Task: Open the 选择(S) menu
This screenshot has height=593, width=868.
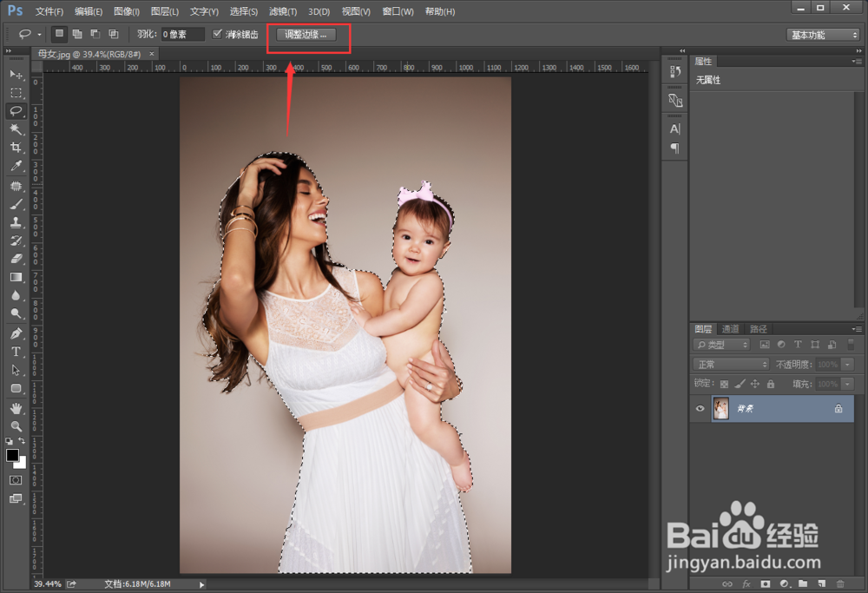Action: tap(244, 11)
